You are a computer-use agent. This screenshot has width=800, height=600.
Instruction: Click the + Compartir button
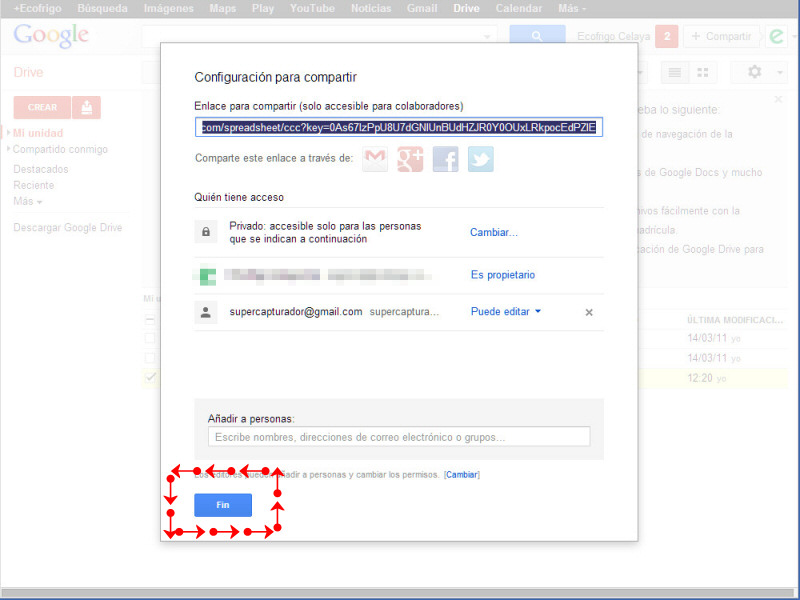tap(721, 36)
